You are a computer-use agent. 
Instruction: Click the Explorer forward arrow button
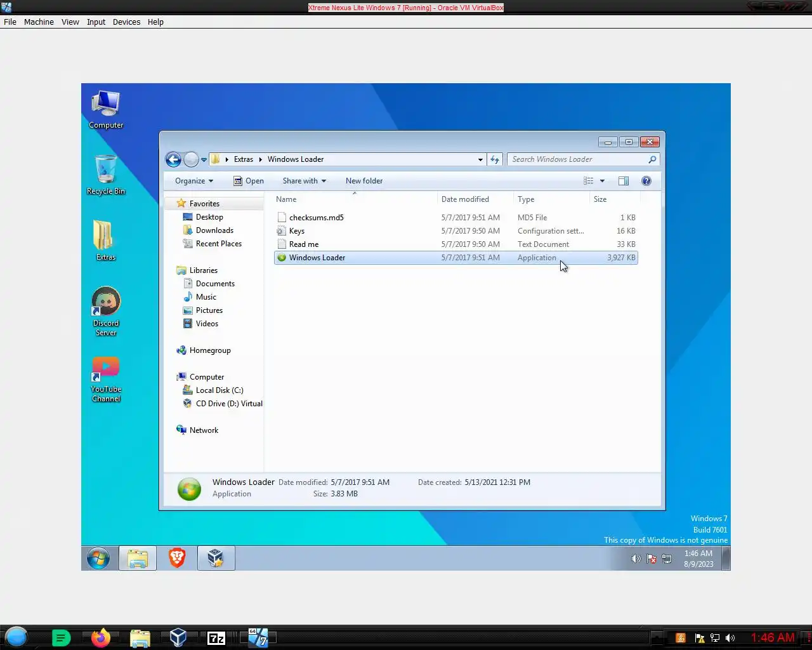click(x=191, y=159)
